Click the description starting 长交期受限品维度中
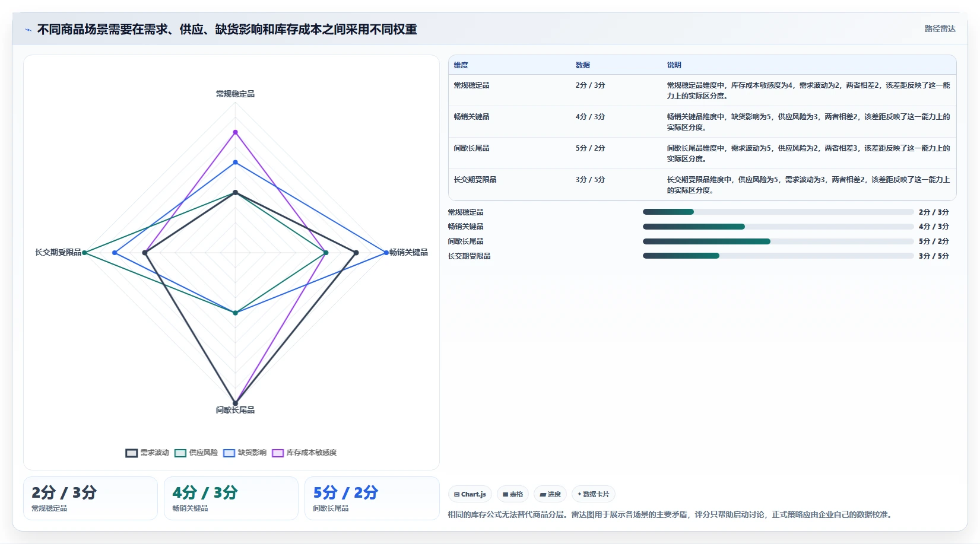The image size is (980, 544). tap(808, 185)
